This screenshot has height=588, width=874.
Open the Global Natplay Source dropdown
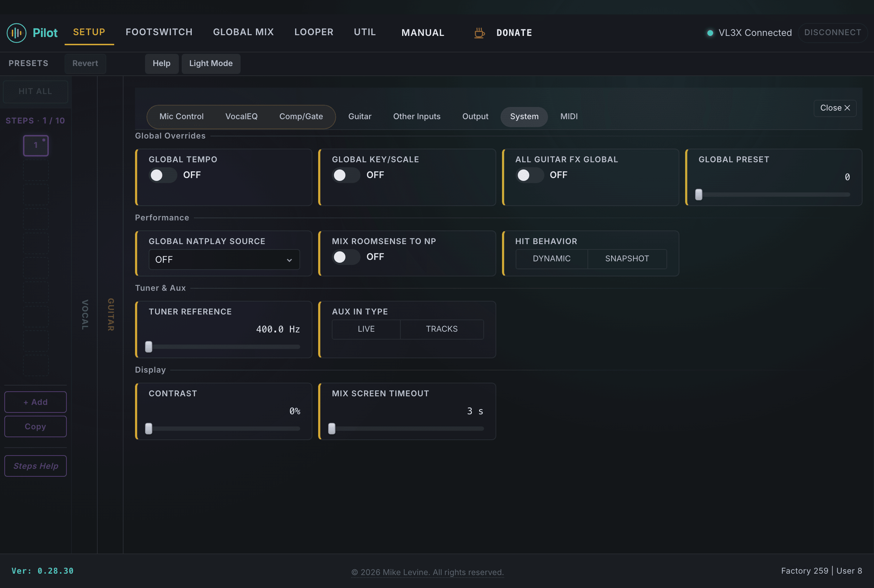224,260
